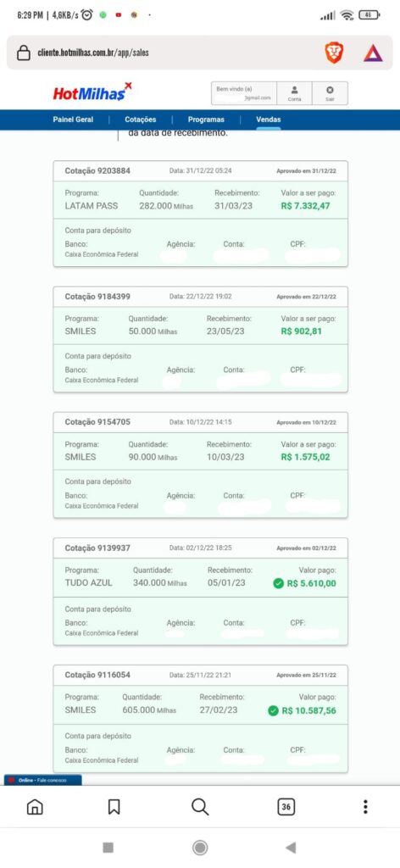
Task: Go to browser home icon
Action: (35, 807)
